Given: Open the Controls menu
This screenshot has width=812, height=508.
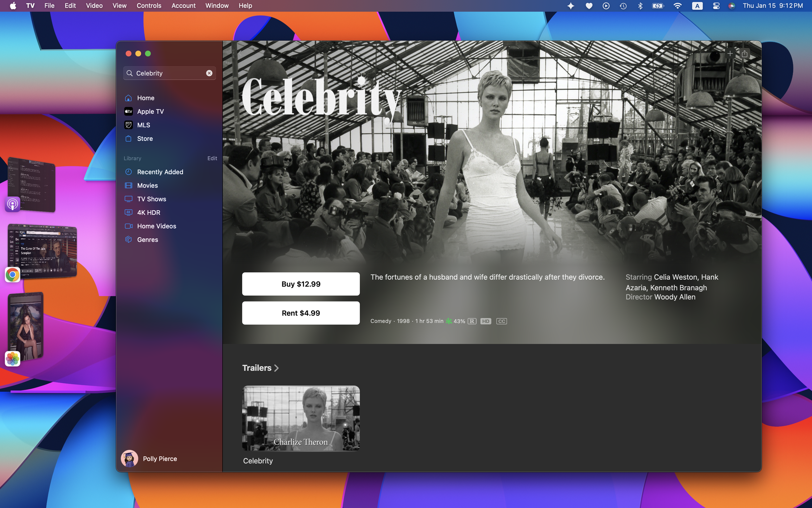Looking at the screenshot, I should coord(149,6).
